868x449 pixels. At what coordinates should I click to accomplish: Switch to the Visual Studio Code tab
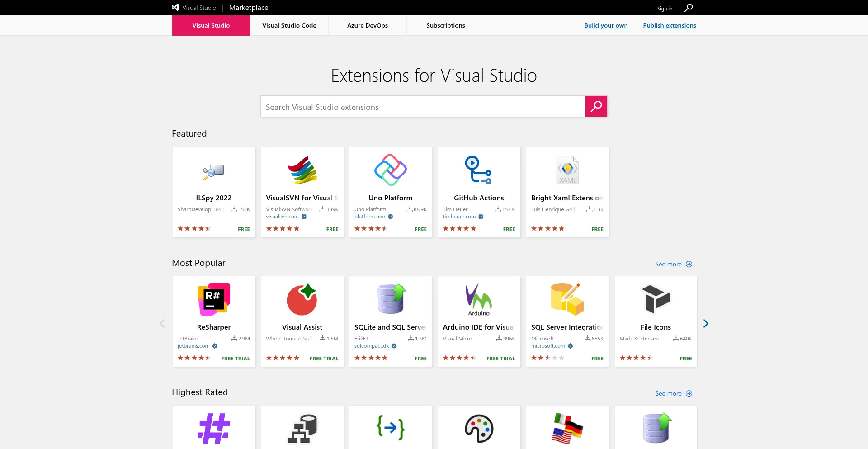[289, 25]
